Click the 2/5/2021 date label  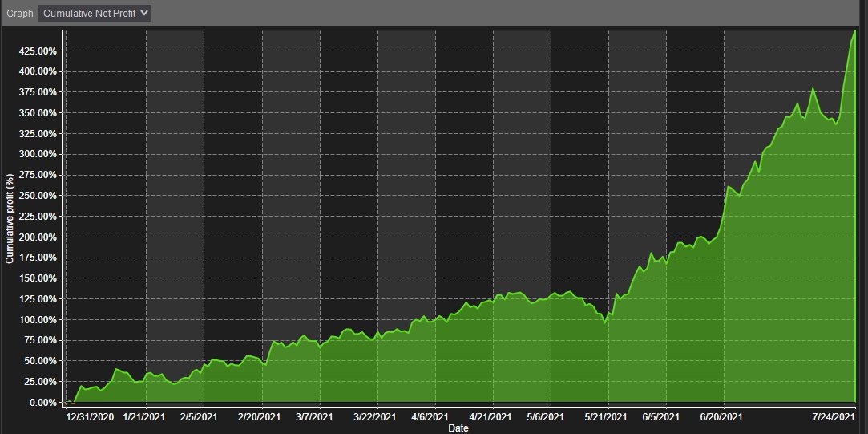point(199,417)
